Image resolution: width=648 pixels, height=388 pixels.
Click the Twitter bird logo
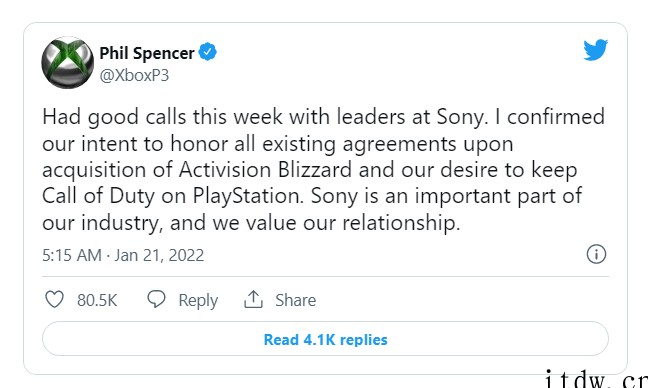596,50
